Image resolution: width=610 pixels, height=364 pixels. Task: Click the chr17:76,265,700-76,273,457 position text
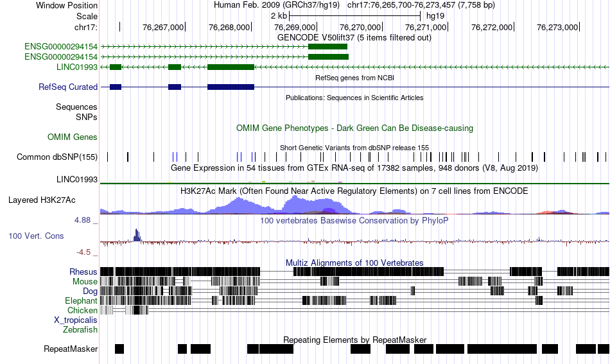click(421, 5)
